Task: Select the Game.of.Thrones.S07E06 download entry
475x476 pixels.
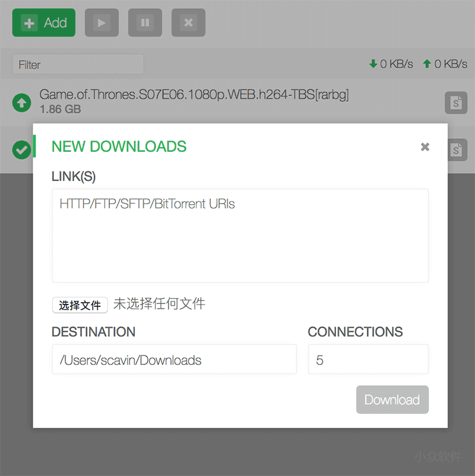Action: pos(194,94)
